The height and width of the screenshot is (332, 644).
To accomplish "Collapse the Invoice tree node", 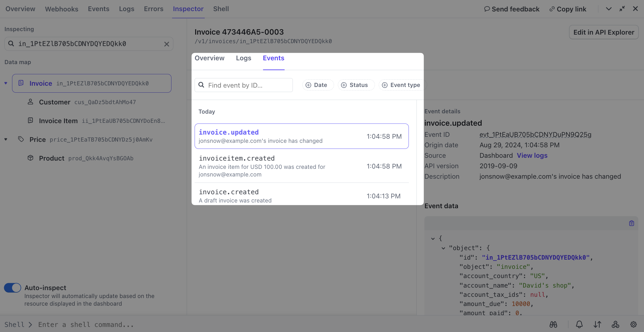I will 6,83.
